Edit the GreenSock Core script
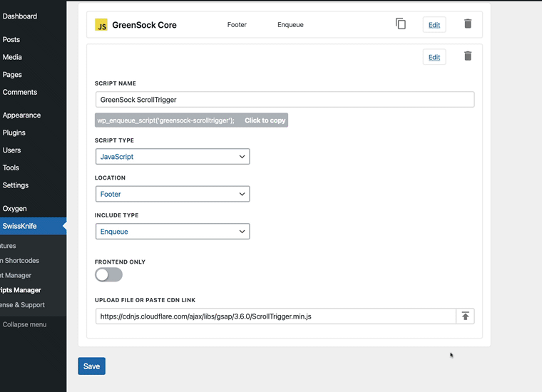 click(434, 25)
